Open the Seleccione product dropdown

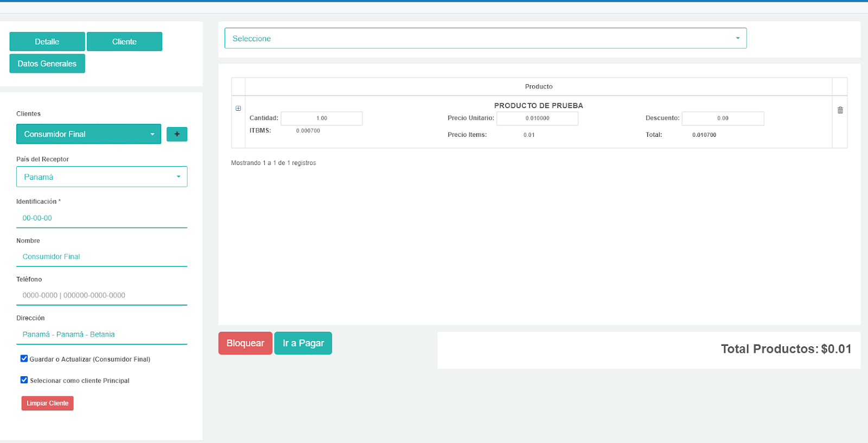tap(485, 39)
